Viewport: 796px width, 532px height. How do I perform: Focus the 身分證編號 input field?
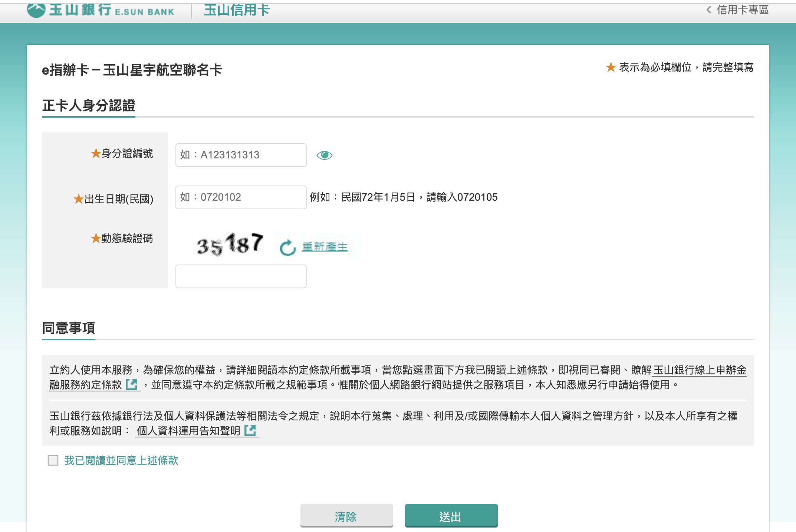241,155
